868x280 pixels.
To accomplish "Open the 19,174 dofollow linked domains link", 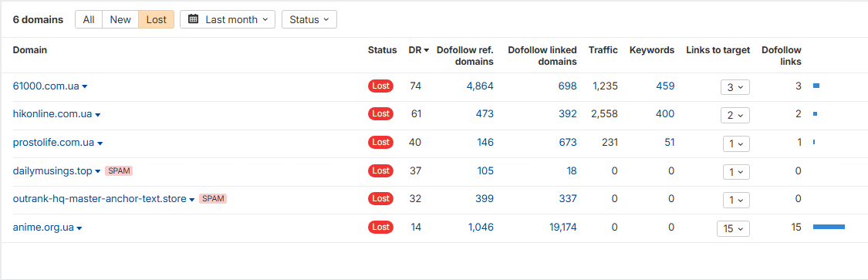I will pyautogui.click(x=562, y=227).
